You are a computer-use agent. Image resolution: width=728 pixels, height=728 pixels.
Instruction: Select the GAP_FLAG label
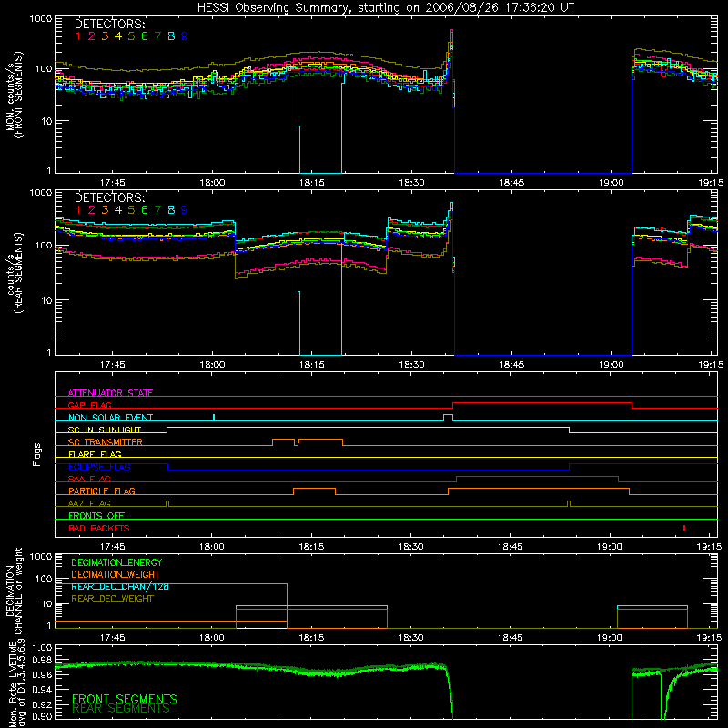click(x=89, y=405)
